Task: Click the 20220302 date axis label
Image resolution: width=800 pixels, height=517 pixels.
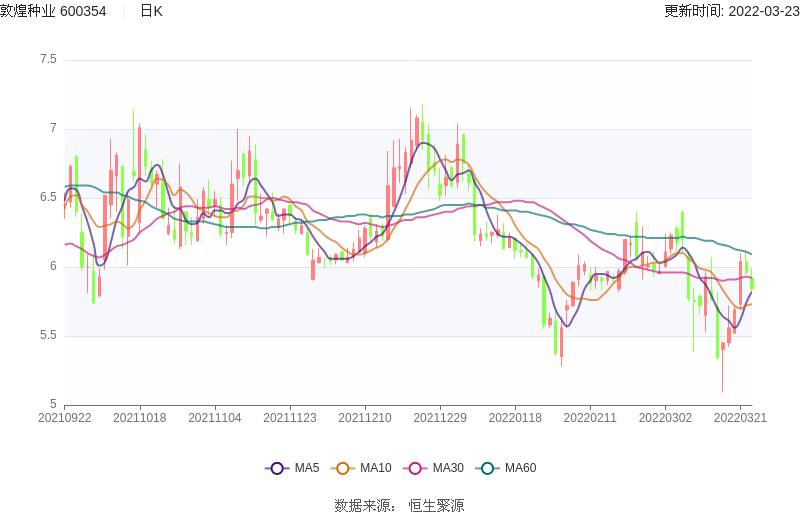Action: (x=664, y=418)
